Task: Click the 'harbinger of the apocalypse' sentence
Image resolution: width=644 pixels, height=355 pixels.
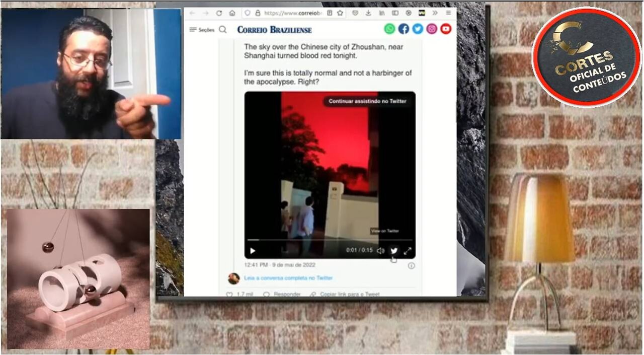Action: [x=328, y=77]
